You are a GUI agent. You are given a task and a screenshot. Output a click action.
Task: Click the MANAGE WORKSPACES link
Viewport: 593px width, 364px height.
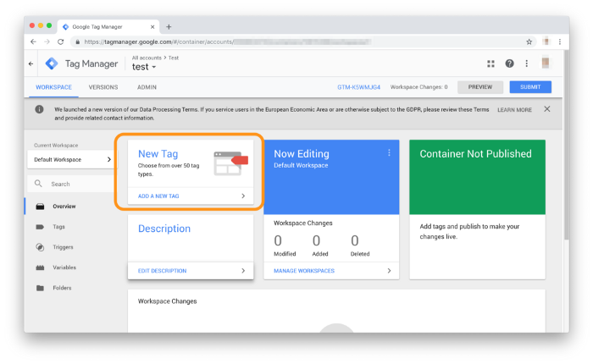point(304,271)
